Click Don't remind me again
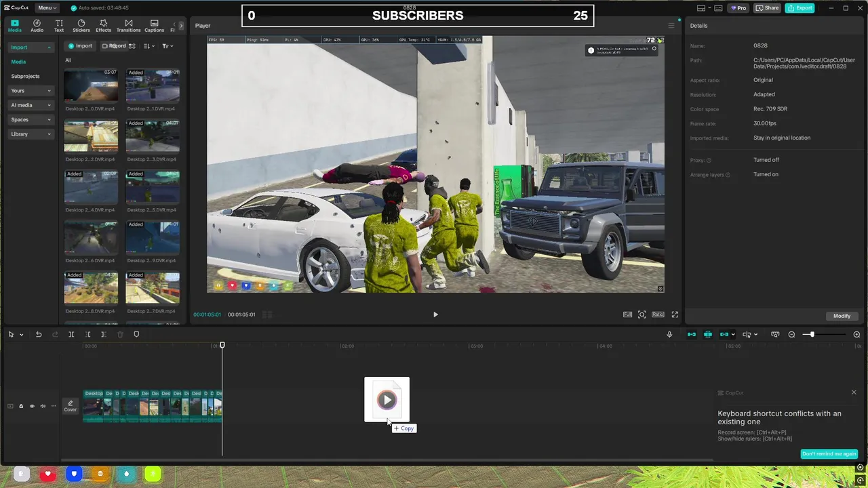868x488 pixels. coord(829,453)
